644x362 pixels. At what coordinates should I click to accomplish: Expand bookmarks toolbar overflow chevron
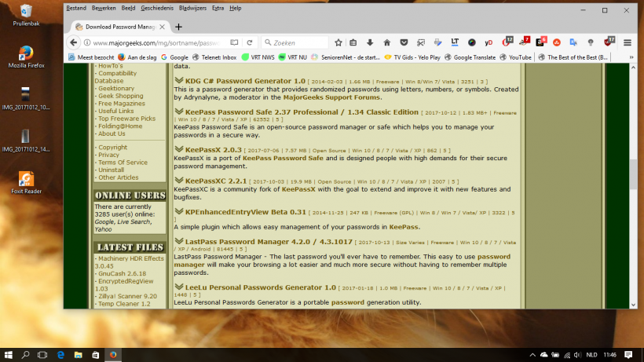[631, 57]
